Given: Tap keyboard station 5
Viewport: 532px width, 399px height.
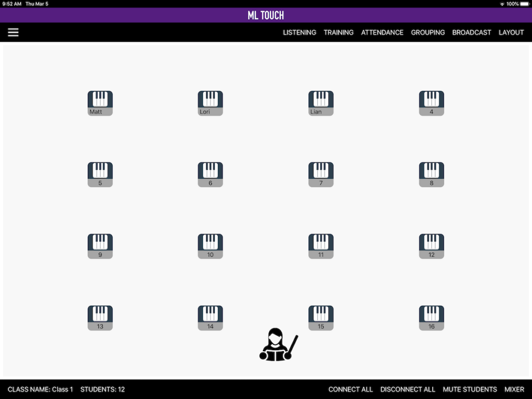Looking at the screenshot, I should click(100, 175).
